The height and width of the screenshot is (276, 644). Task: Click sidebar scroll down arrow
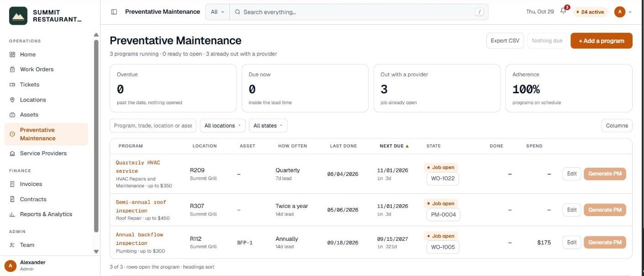tap(96, 251)
